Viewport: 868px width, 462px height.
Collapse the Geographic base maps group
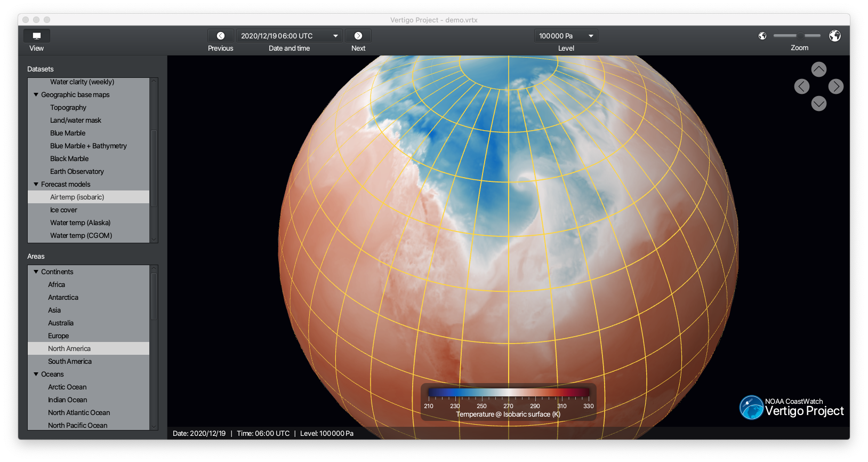click(x=36, y=95)
